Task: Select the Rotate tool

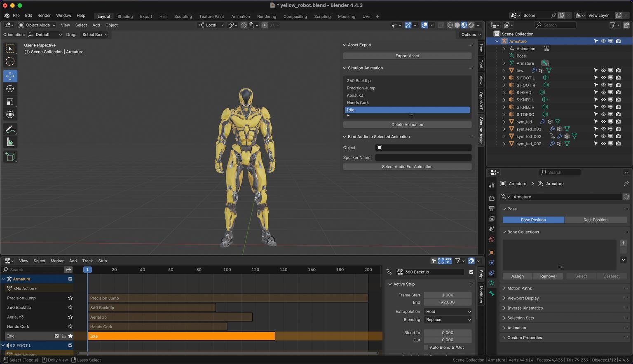Action: pyautogui.click(x=10, y=89)
